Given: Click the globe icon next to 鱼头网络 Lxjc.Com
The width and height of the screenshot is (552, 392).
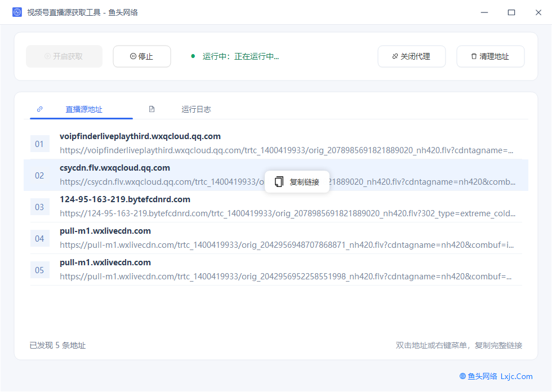Looking at the screenshot, I should pyautogui.click(x=462, y=376).
